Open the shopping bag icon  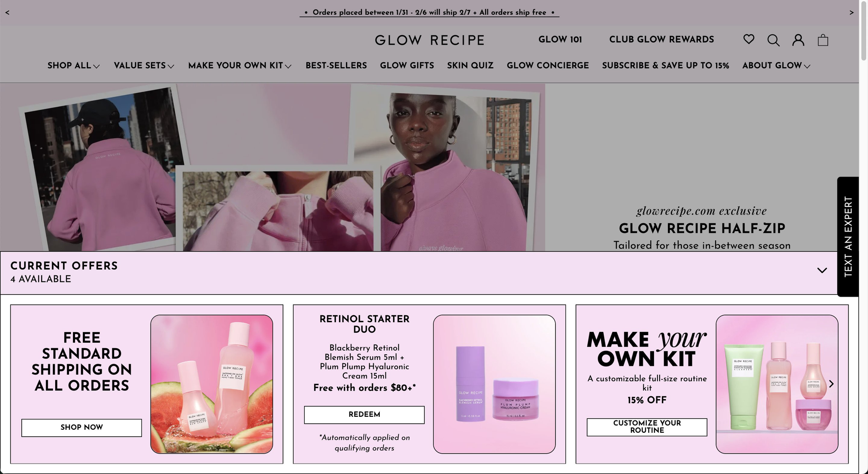coord(823,40)
